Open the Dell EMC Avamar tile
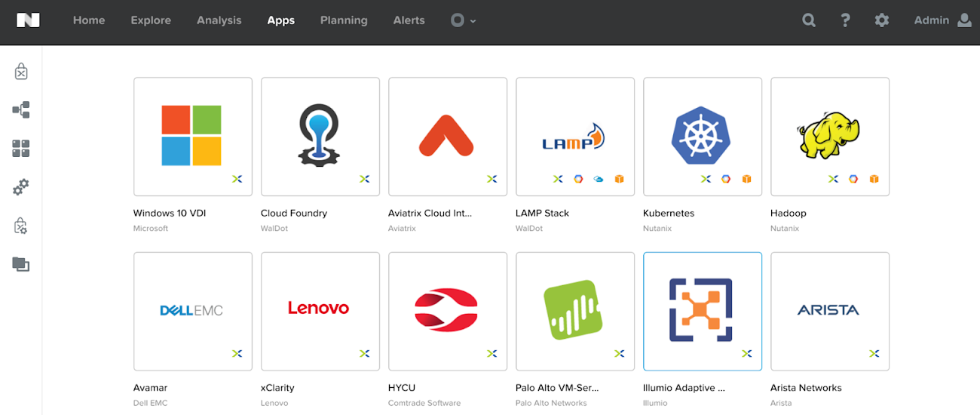The width and height of the screenshot is (980, 415). point(193,312)
